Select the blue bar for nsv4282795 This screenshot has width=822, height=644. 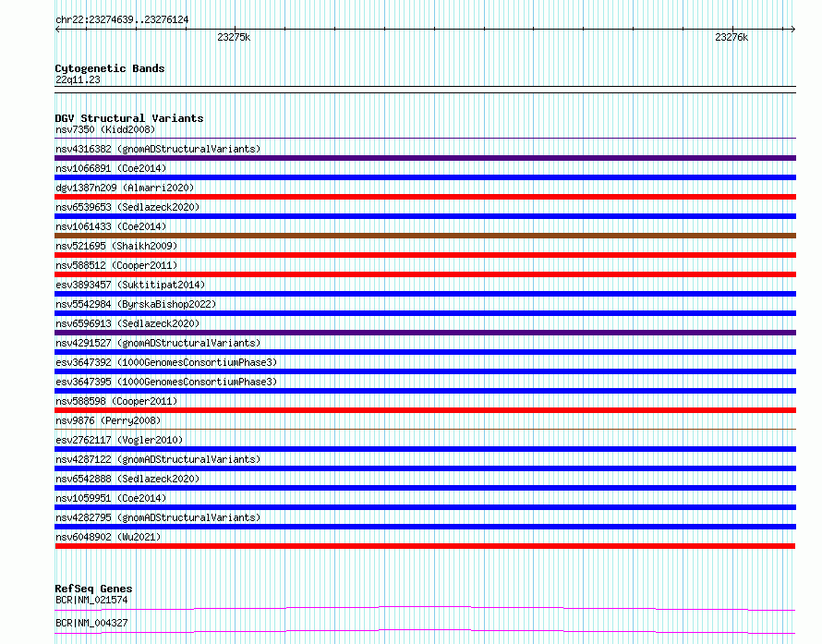coord(425,527)
